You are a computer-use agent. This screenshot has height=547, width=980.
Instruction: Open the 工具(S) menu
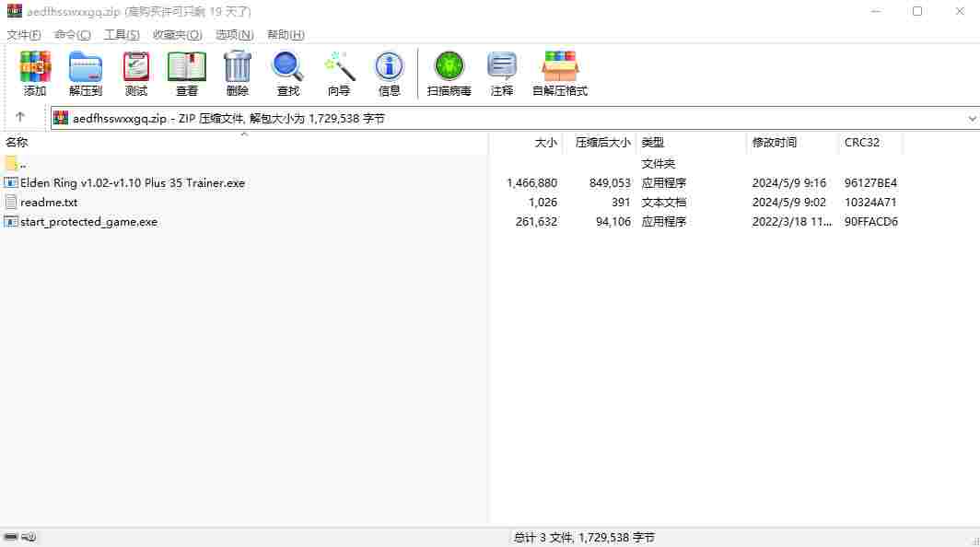coord(122,35)
